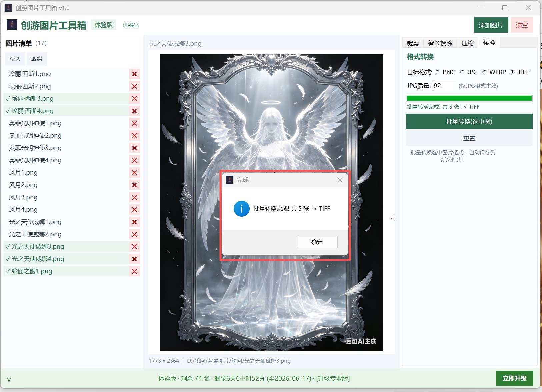The width and height of the screenshot is (542, 392).
Task: Remove 埃丽·西斯1.png with red X icon
Action: 134,74
